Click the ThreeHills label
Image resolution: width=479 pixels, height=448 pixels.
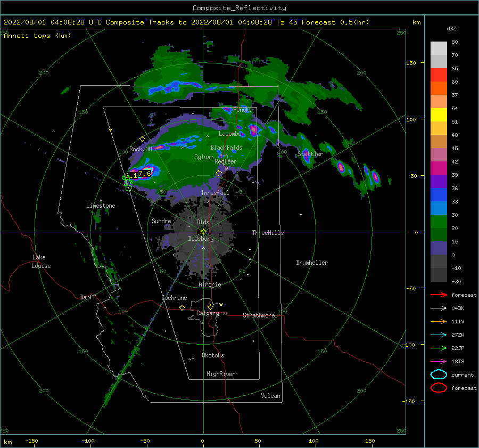(268, 233)
